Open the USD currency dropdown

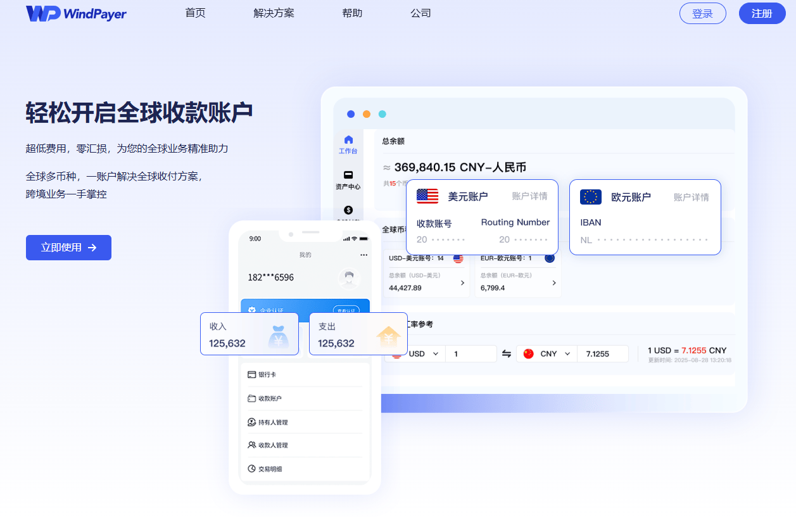coord(434,353)
